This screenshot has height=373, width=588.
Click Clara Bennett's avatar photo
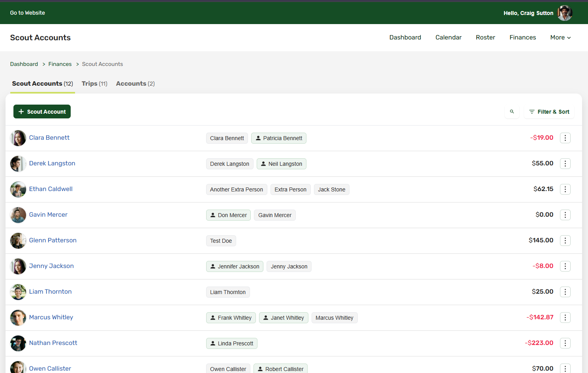point(18,138)
